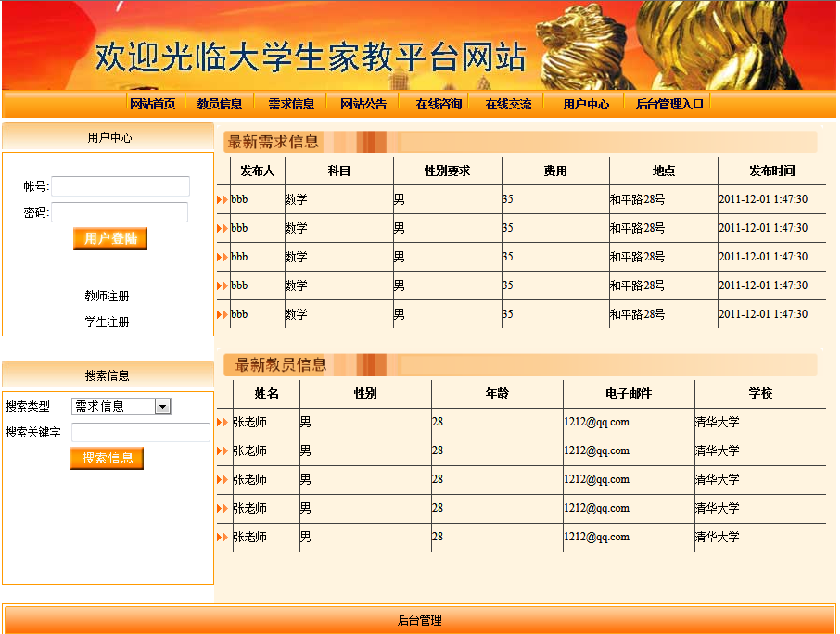Click the 搜索信息 orange button
Viewport: 840px width, 634px height.
pyautogui.click(x=107, y=458)
